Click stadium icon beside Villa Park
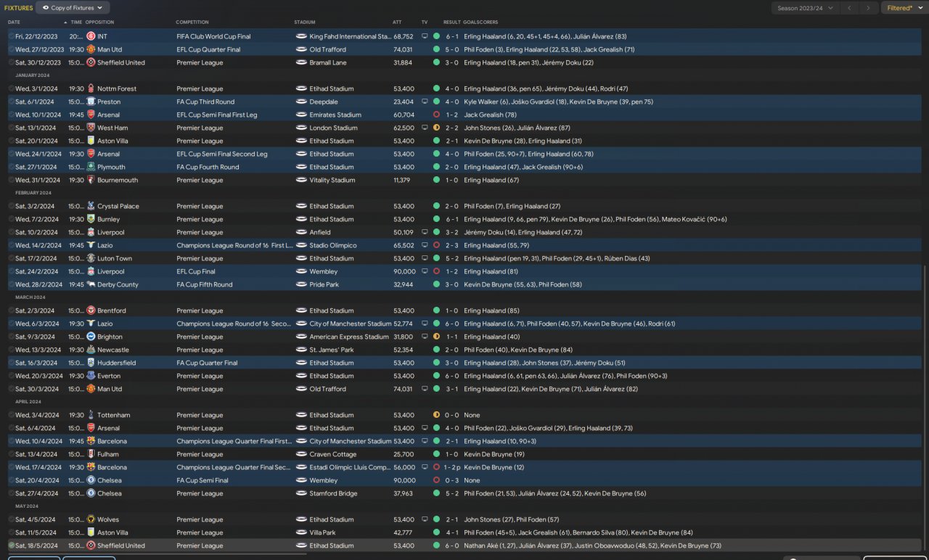Viewport: 929px width, 560px height. 301,532
